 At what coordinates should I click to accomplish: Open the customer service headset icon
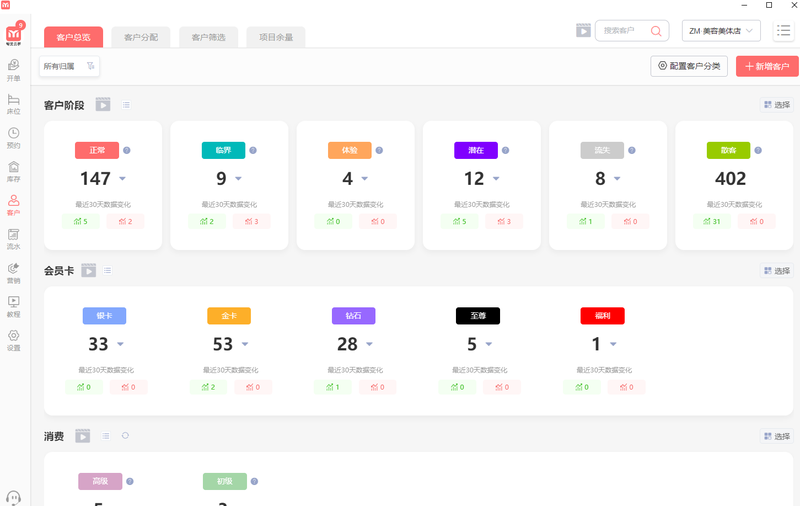pyautogui.click(x=14, y=498)
